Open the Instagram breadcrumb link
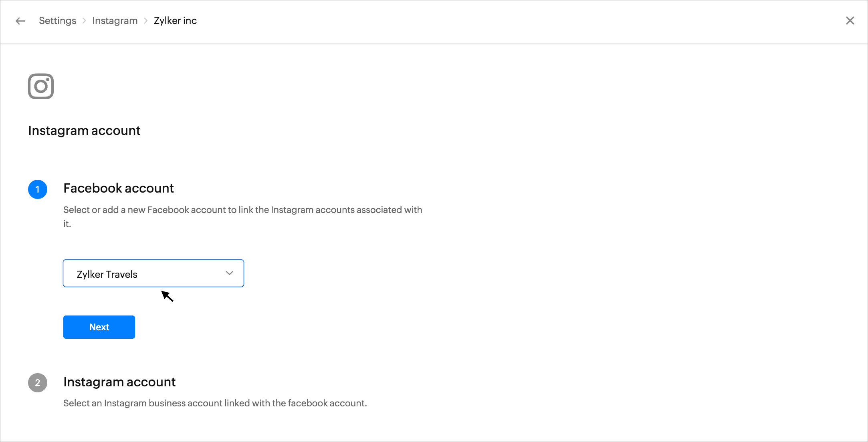 115,21
